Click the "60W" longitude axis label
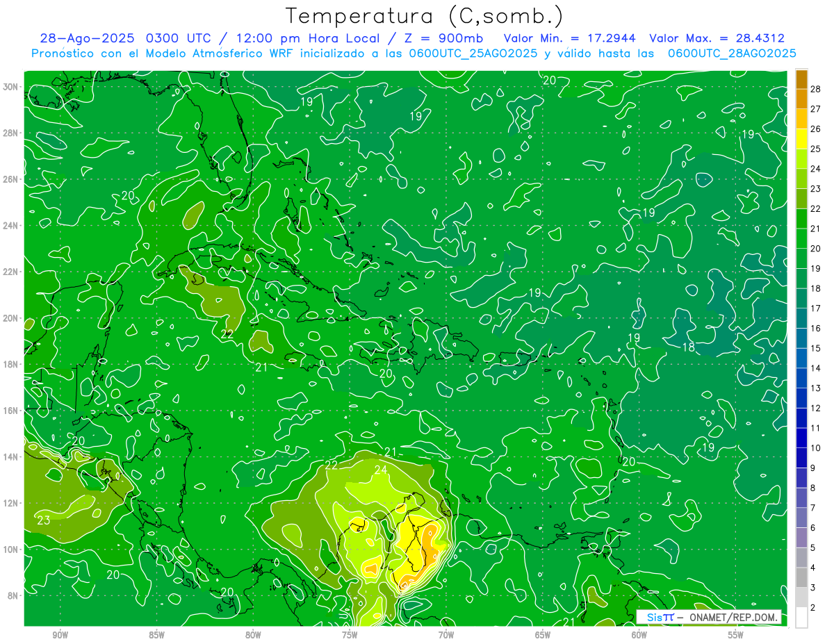The width and height of the screenshot is (834, 644). [639, 635]
